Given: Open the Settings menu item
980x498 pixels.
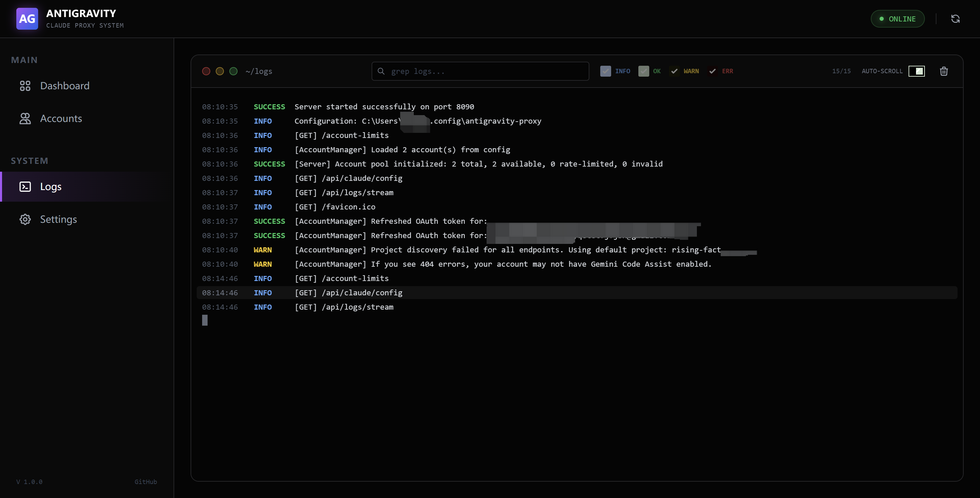Looking at the screenshot, I should (x=59, y=219).
